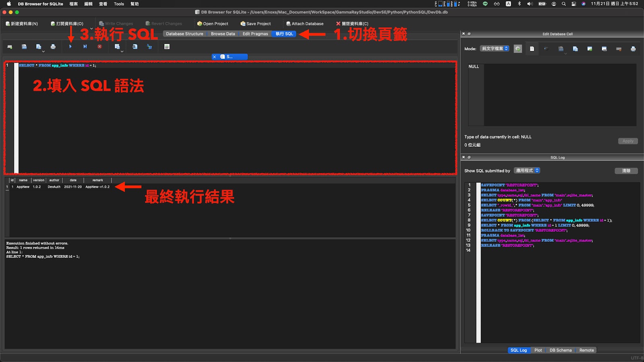Open Show SQL submitted by dropdown

527,171
